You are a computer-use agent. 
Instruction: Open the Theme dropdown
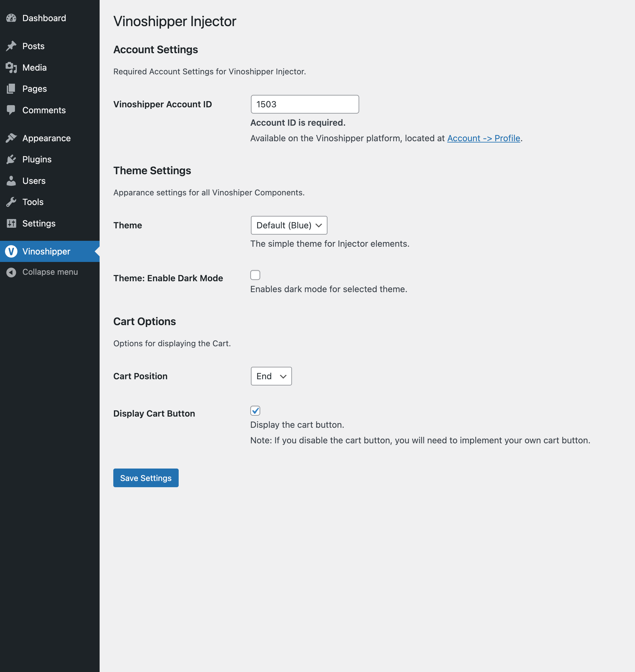coord(289,225)
